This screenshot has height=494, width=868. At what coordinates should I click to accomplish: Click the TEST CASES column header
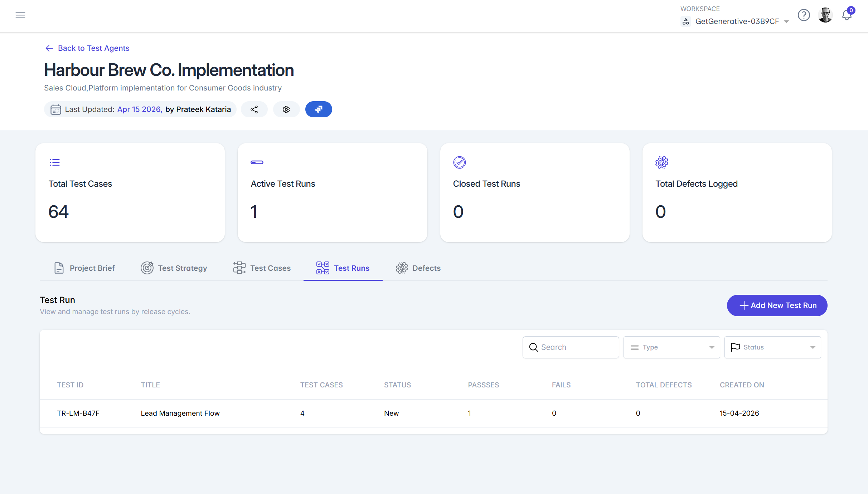(321, 385)
